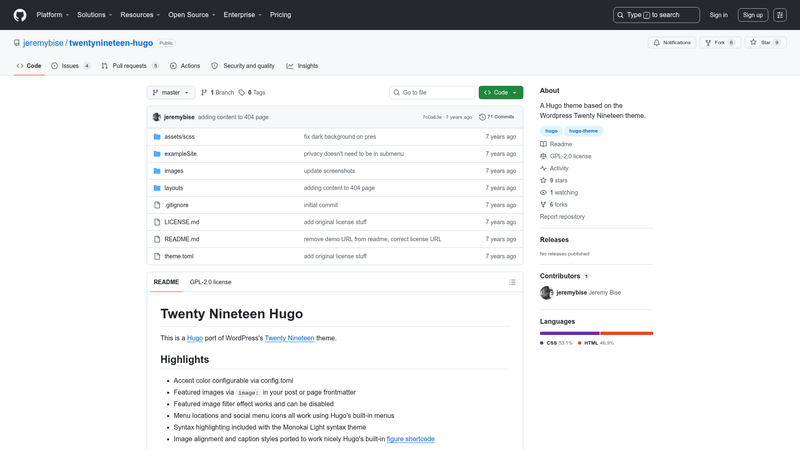Open commit 'update screenshots' message

(329, 171)
